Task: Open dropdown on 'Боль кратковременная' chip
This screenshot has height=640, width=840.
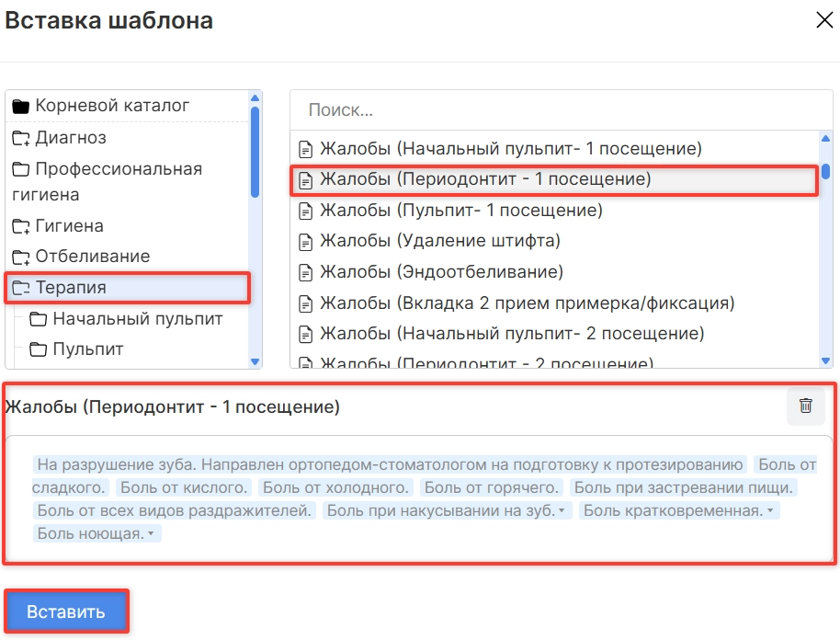Action: [769, 511]
